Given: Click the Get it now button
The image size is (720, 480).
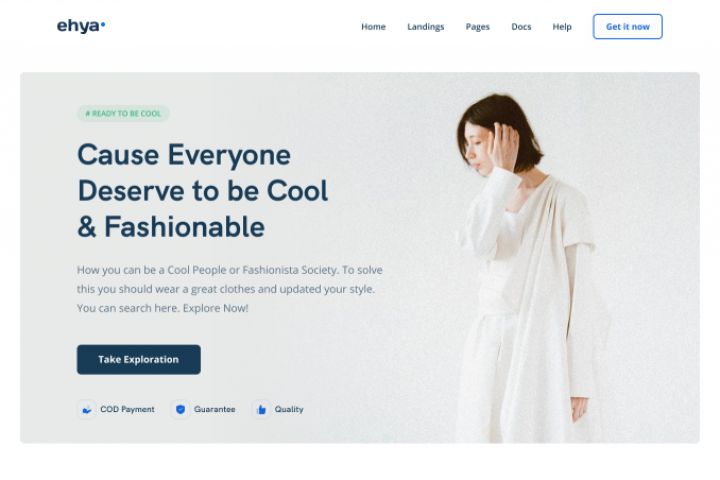Looking at the screenshot, I should [x=628, y=27].
